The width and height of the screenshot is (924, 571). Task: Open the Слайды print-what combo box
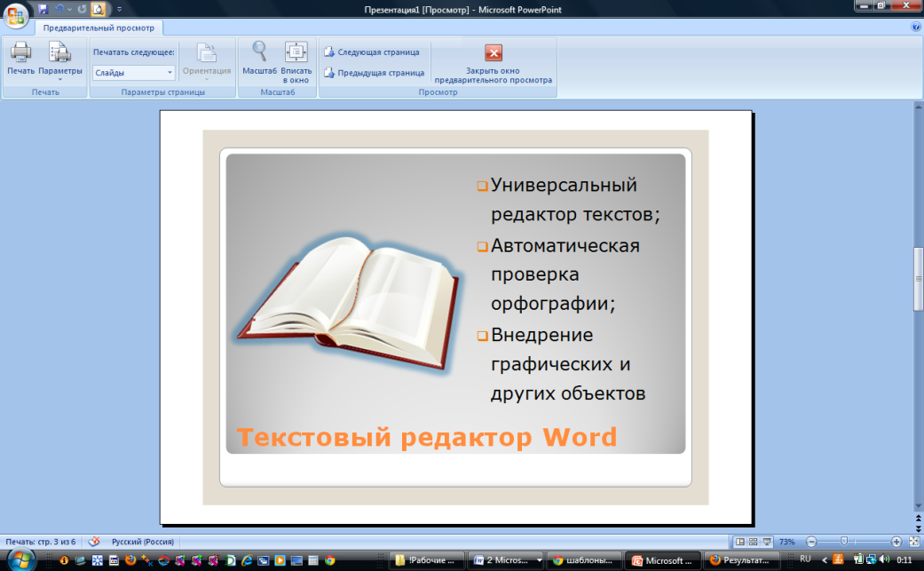134,73
